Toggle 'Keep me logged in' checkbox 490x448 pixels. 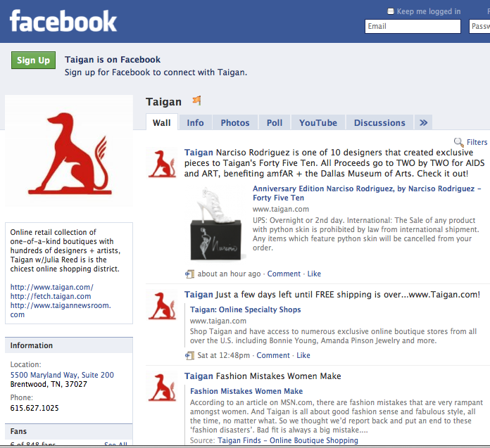(x=391, y=11)
